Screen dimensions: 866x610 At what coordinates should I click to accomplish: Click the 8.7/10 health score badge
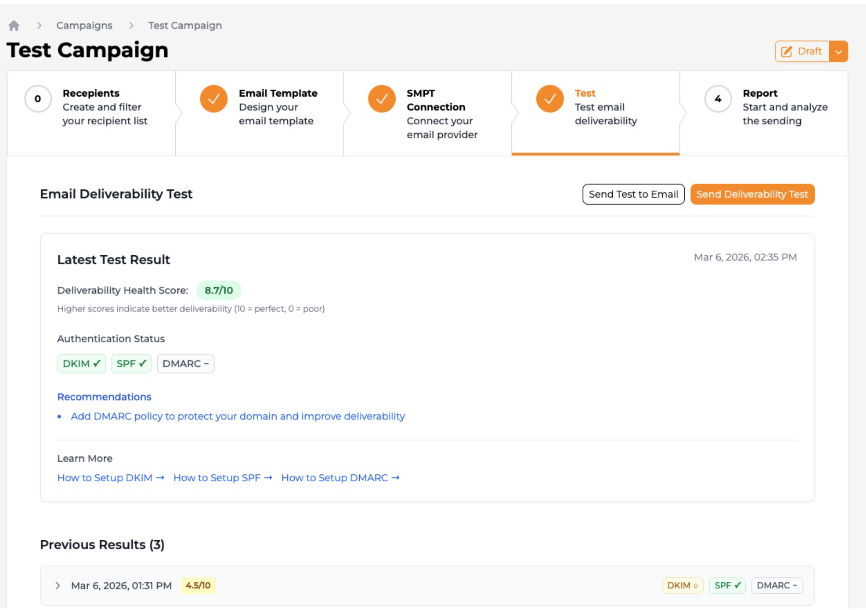218,290
